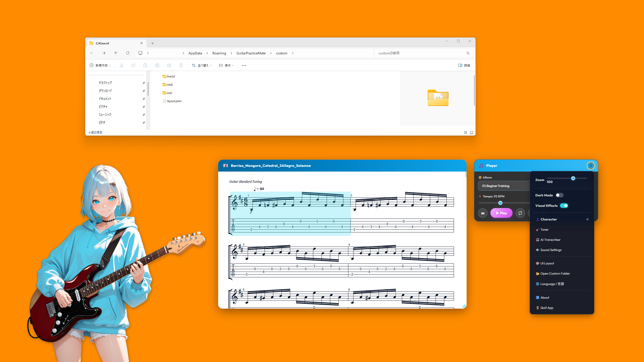
Task: Adjust the Tempo slider handle
Action: 500,203
